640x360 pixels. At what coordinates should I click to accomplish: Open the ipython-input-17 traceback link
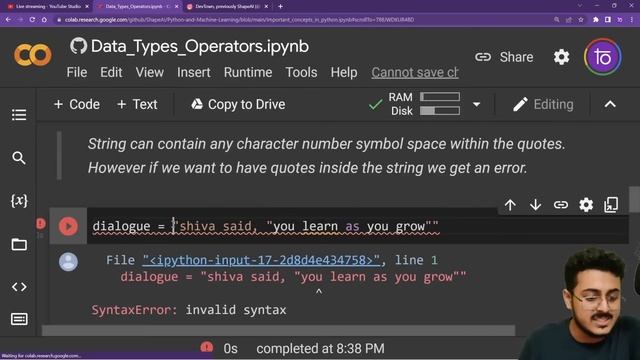(x=261, y=260)
